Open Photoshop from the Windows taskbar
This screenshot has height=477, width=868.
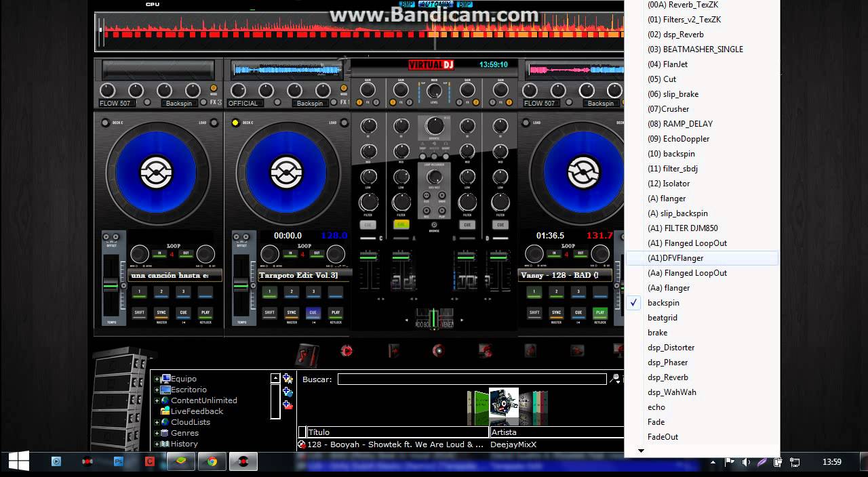pyautogui.click(x=119, y=462)
